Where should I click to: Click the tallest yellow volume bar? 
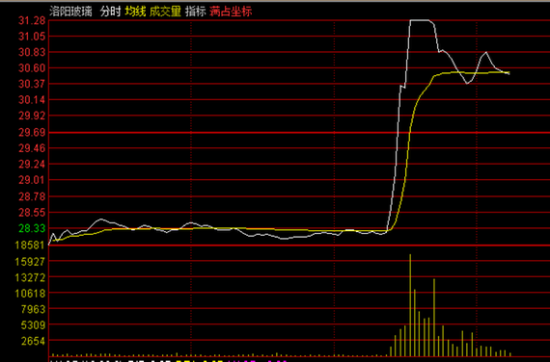[410, 305]
